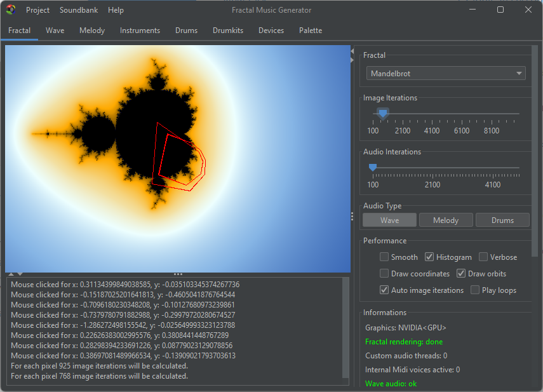Switch to the Melody tab in the tab bar
Screen dimensions: 543x392
click(92, 30)
